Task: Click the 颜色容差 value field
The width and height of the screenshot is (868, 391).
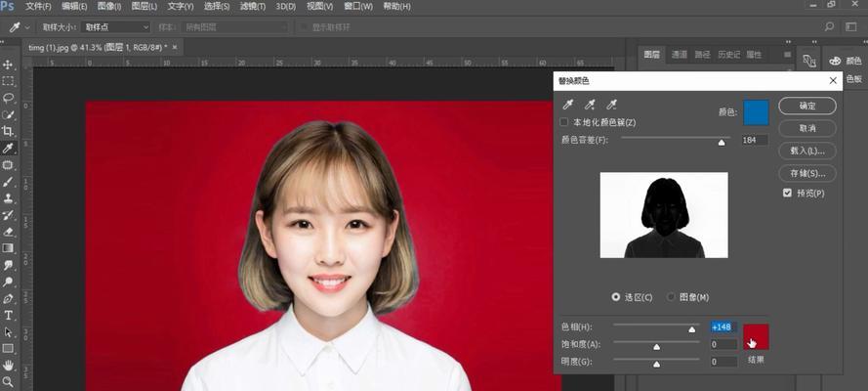Action: click(754, 141)
